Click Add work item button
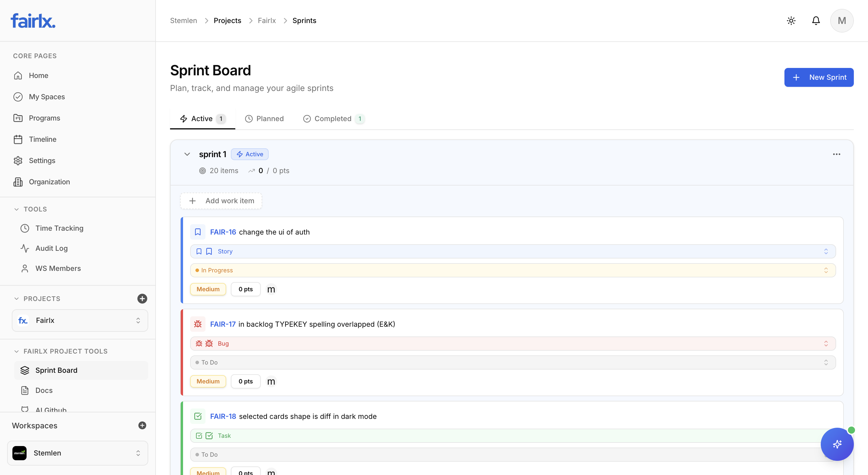868x475 pixels. coord(221,201)
